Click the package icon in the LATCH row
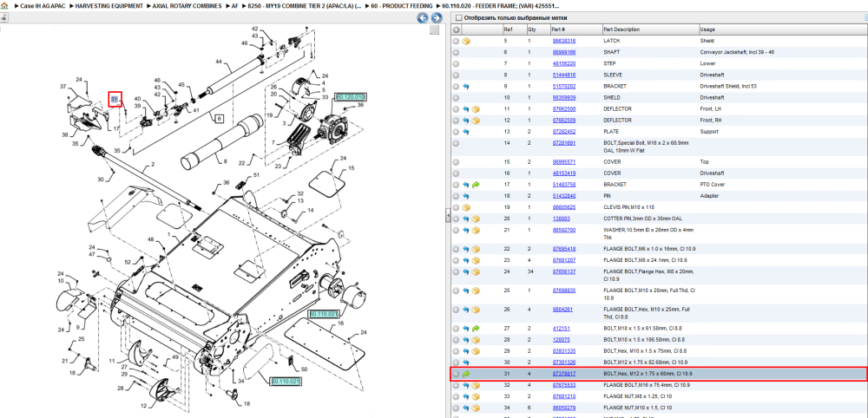 pyautogui.click(x=467, y=41)
